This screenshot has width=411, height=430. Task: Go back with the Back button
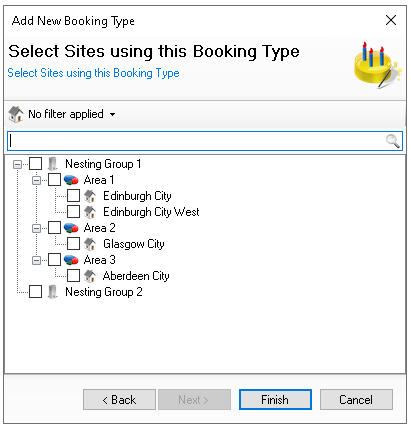[x=119, y=399]
